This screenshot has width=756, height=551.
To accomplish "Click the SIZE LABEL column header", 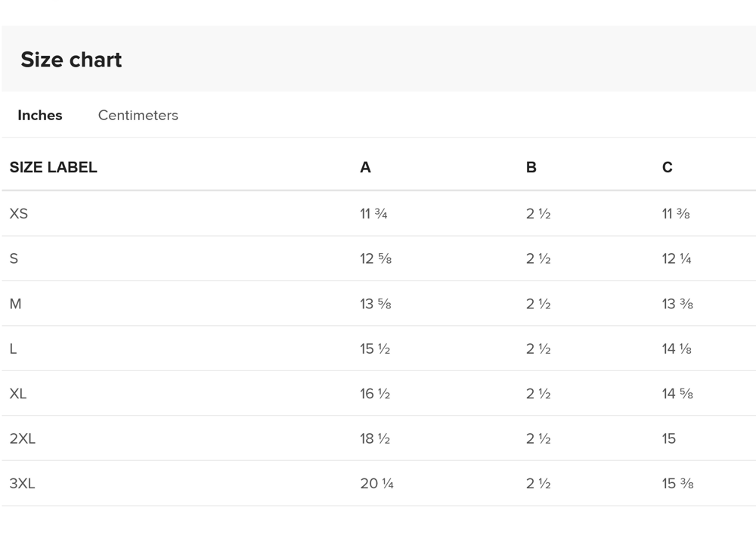I will pyautogui.click(x=53, y=168).
